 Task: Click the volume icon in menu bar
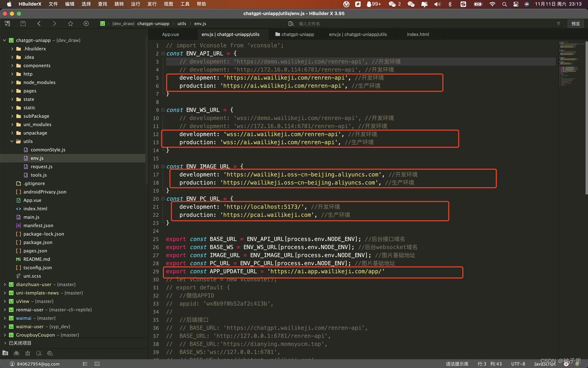437,4
